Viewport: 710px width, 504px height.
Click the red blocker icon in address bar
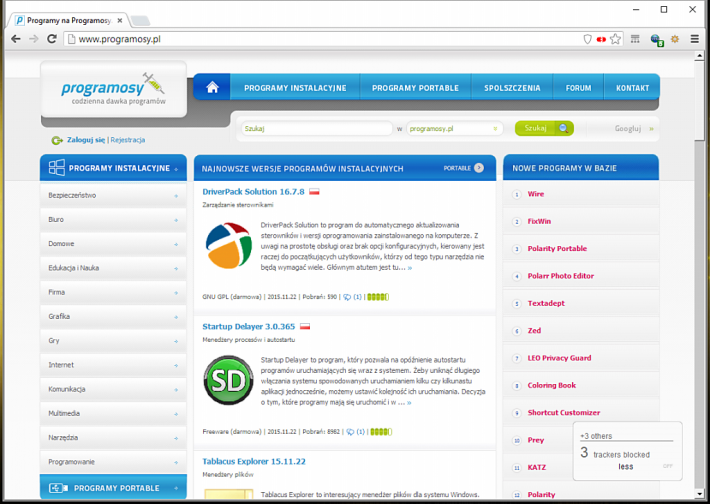click(x=601, y=39)
